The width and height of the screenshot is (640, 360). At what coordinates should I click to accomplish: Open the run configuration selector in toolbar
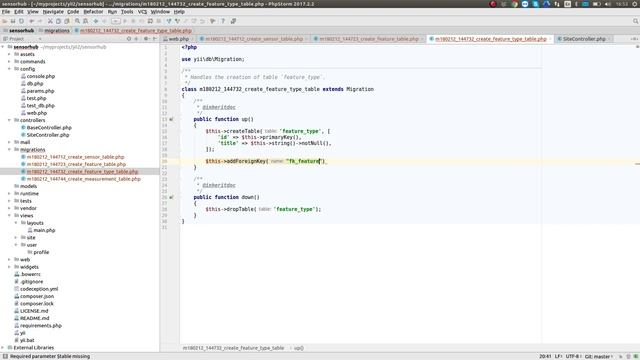(116, 21)
